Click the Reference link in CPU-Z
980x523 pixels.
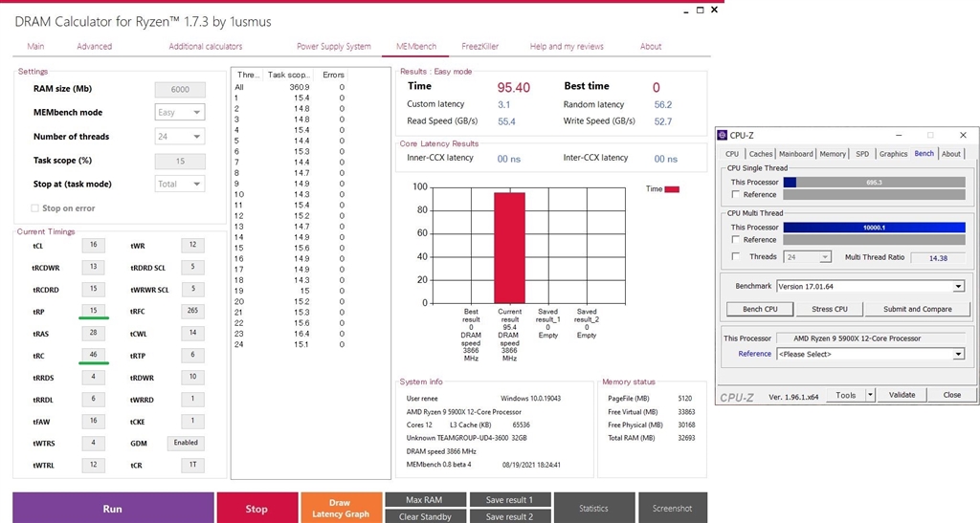[x=754, y=354]
